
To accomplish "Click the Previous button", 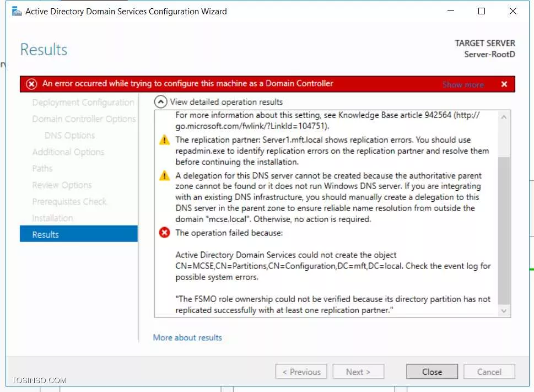I will (x=301, y=372).
